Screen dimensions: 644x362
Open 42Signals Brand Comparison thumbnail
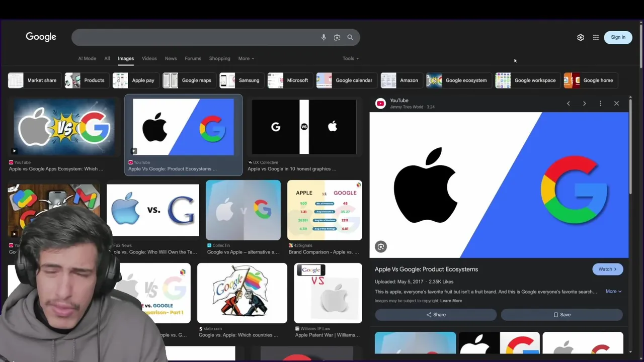(325, 210)
